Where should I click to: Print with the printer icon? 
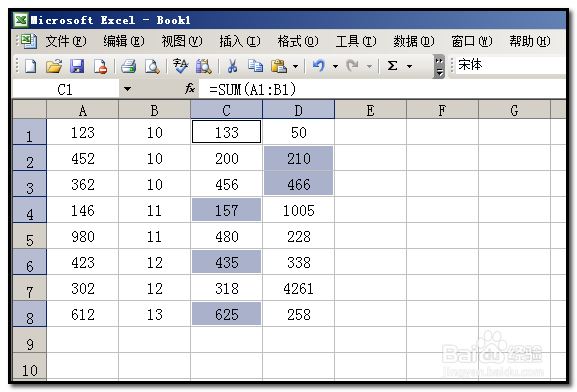[128, 66]
